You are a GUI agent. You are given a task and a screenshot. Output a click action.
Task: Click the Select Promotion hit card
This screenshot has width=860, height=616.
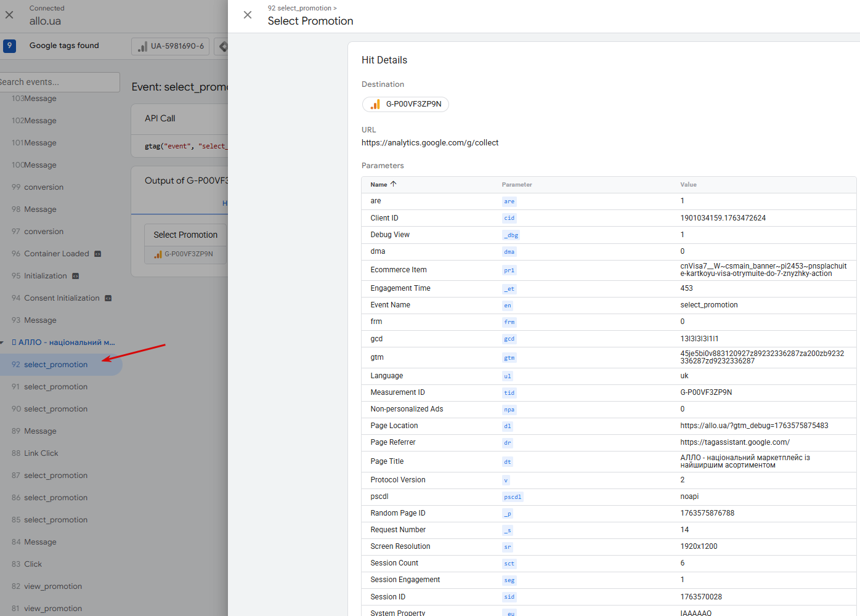(x=185, y=244)
